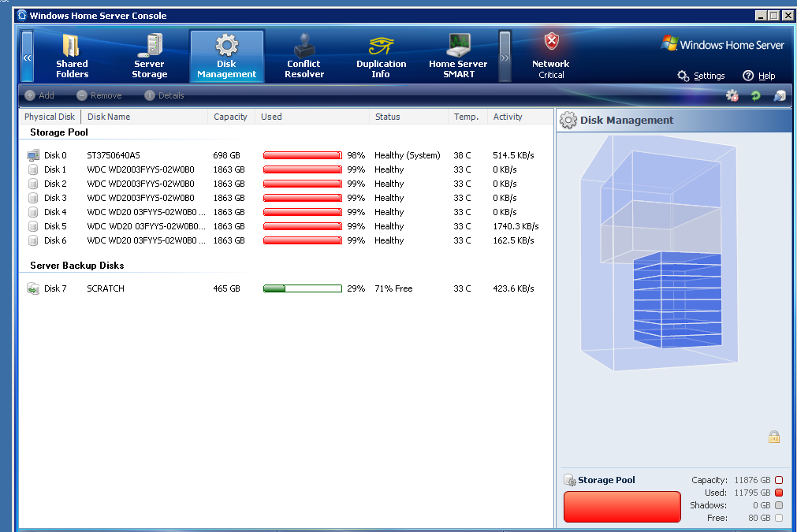Viewport: 797px width, 532px height.
Task: Sort by the Status column header
Action: 408,117
